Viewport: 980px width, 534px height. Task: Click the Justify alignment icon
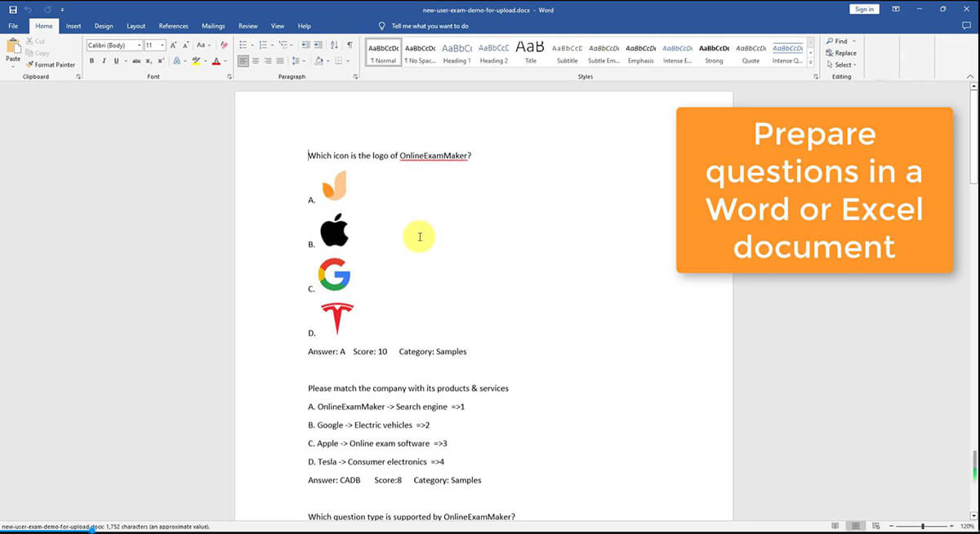(279, 61)
